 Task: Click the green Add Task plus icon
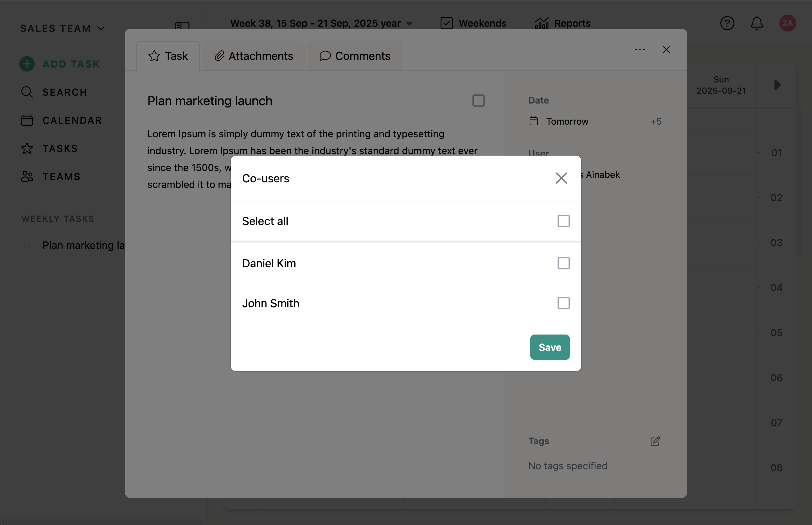(x=27, y=64)
